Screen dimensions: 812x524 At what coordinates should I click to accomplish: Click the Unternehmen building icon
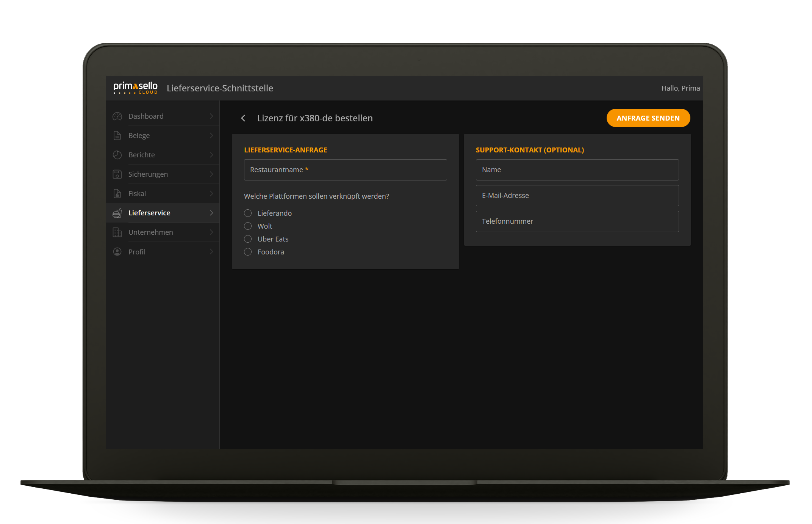tap(117, 232)
